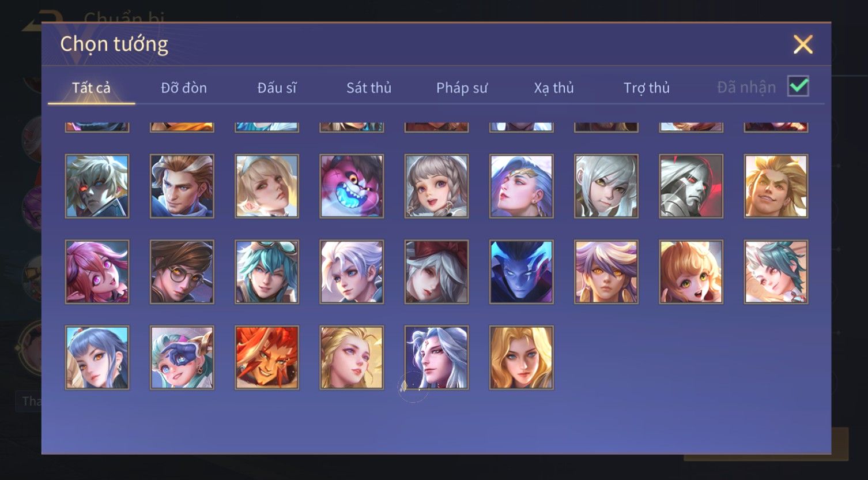Pick the teal-haired hero with goggles
This screenshot has width=868, height=480.
pos(267,272)
